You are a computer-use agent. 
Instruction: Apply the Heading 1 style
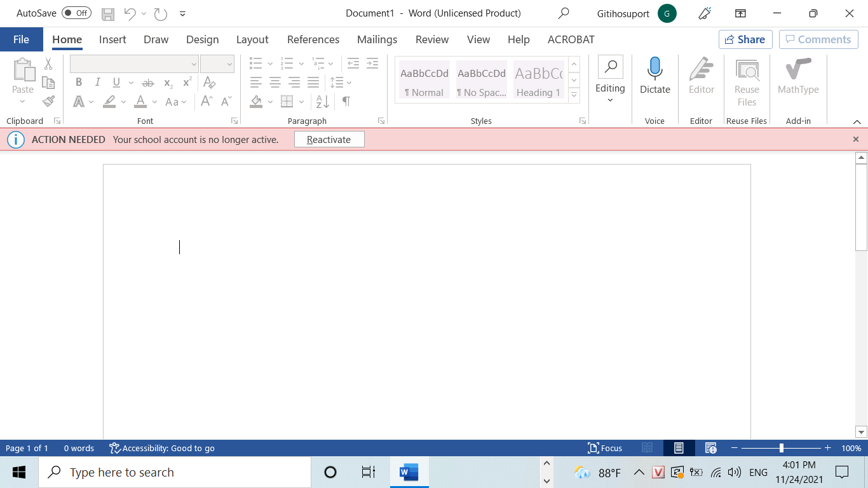[x=539, y=80]
